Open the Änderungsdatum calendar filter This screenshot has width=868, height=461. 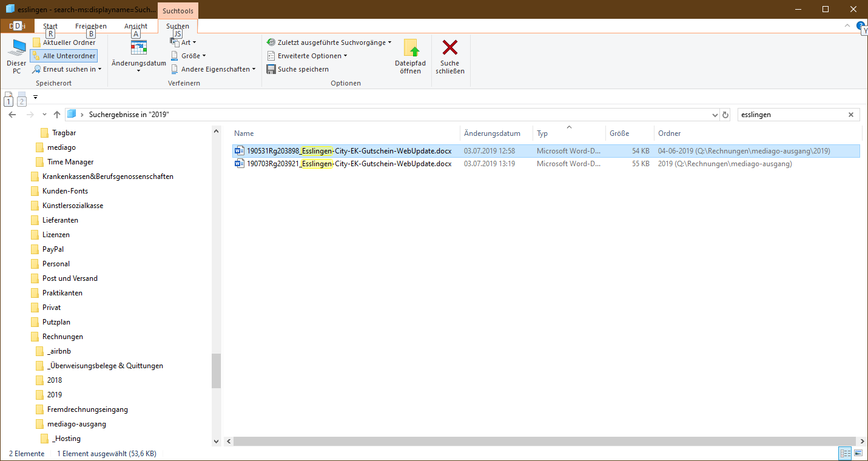(x=139, y=56)
